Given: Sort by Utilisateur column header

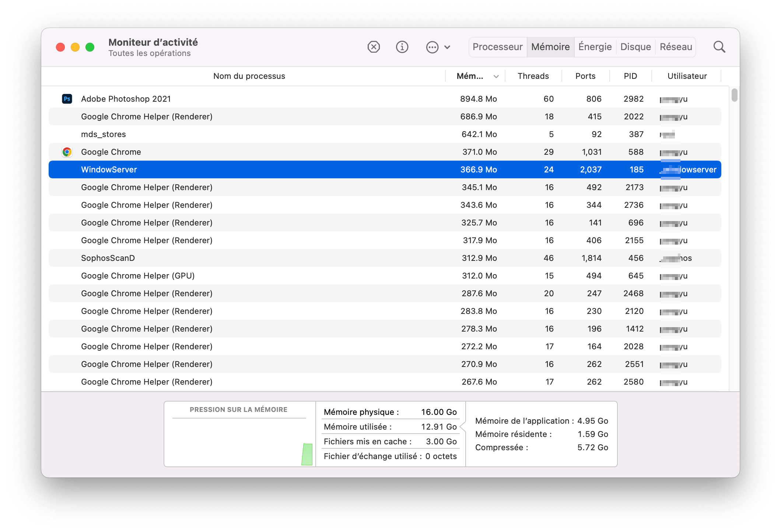Looking at the screenshot, I should pos(687,76).
